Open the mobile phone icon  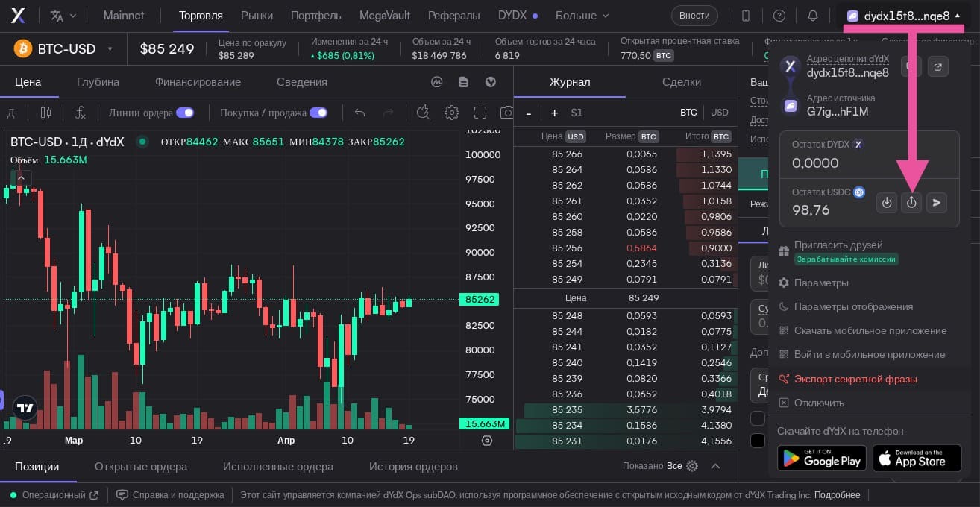tap(745, 16)
